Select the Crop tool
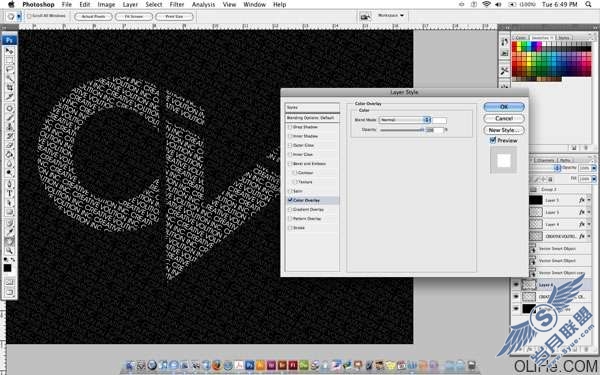600x375 pixels. (9, 88)
